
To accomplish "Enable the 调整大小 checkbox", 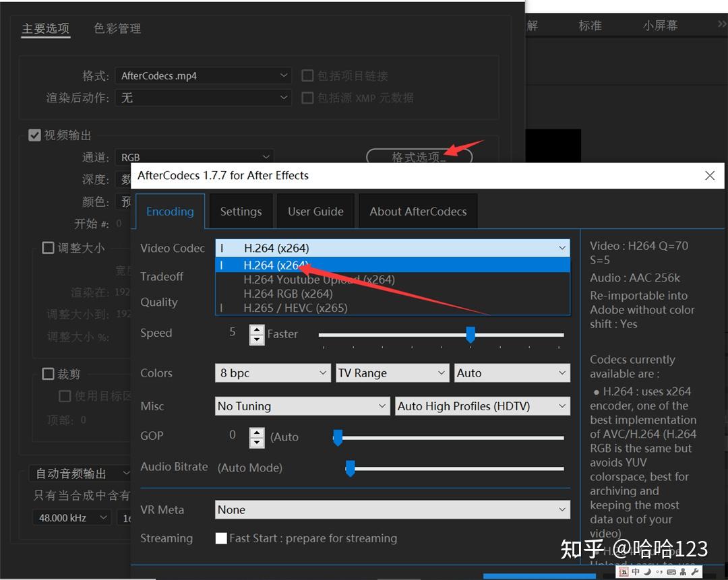I will point(48,248).
